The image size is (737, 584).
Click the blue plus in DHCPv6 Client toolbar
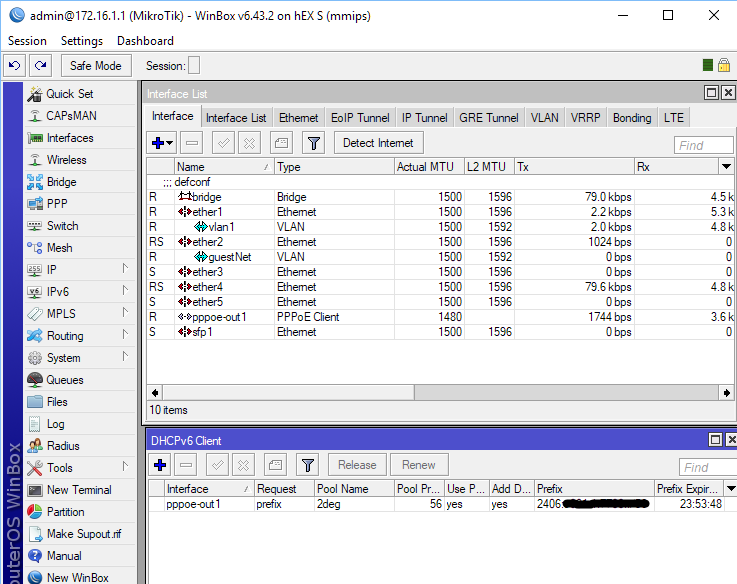pyautogui.click(x=160, y=465)
